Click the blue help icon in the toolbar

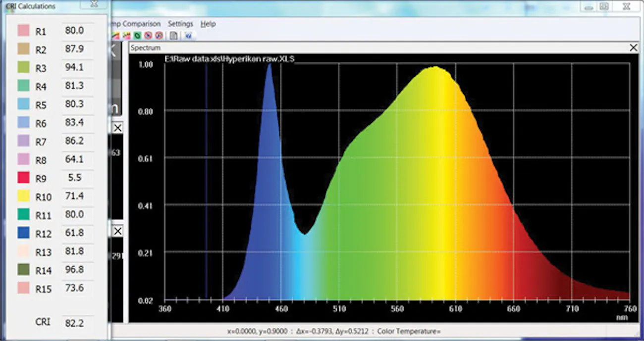click(188, 36)
